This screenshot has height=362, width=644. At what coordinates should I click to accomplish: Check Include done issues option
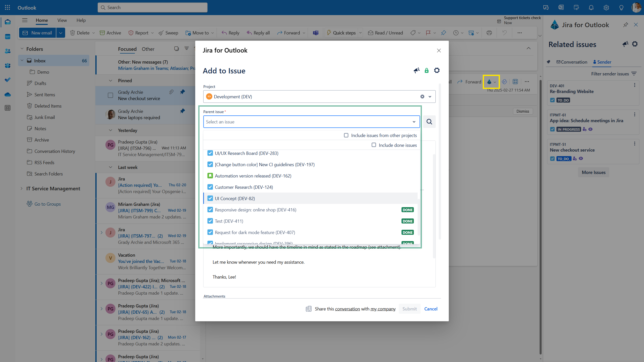[x=374, y=145]
